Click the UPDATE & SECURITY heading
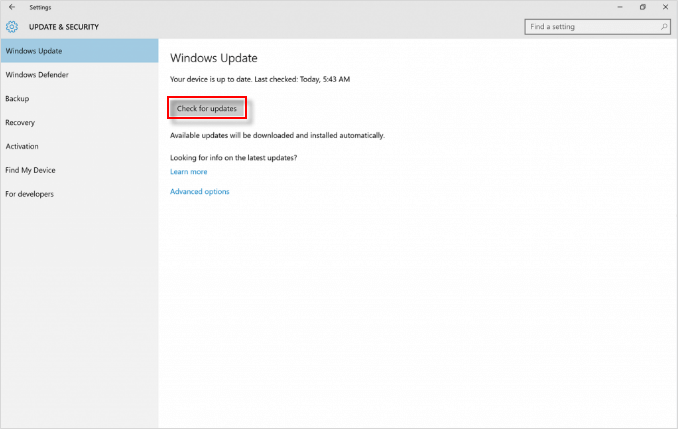This screenshot has height=429, width=678. [x=64, y=27]
